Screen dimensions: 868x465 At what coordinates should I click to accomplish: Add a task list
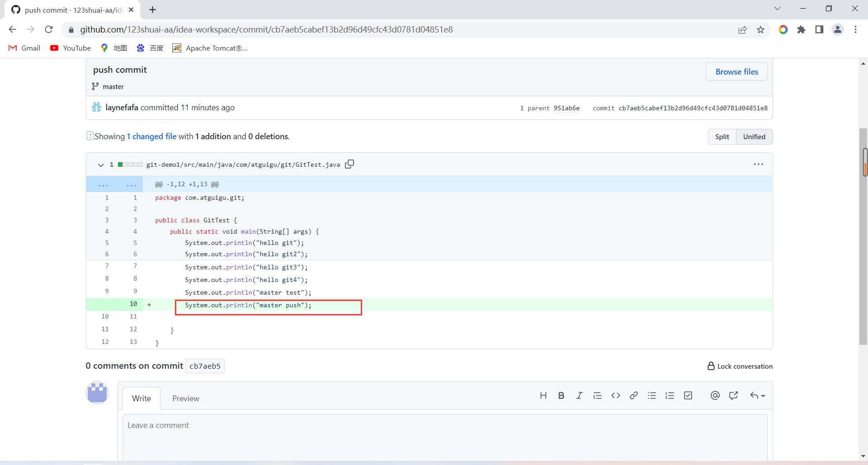[x=688, y=396]
